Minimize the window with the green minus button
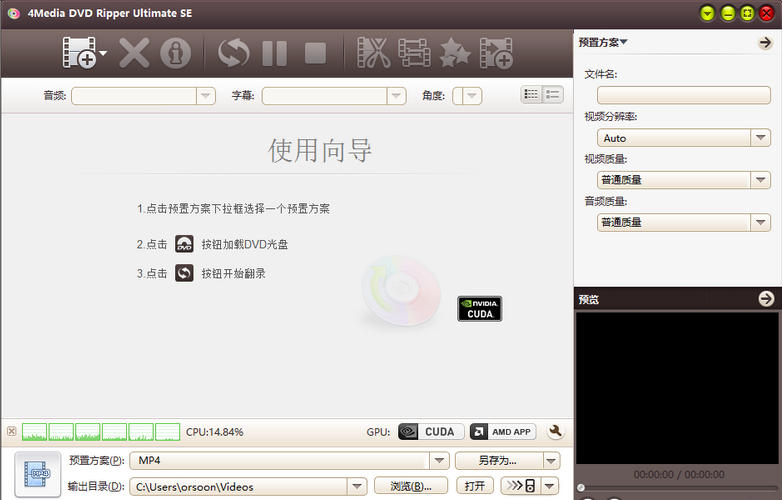782x500 pixels. pos(728,13)
